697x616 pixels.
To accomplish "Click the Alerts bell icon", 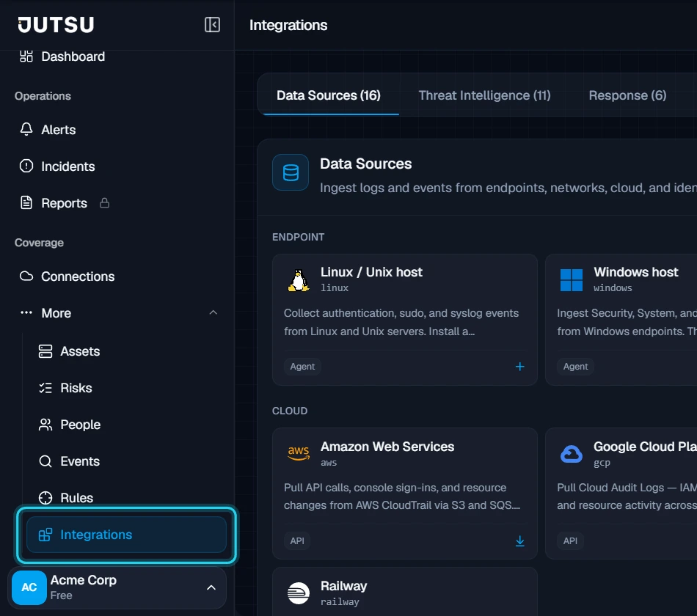I will [26, 129].
